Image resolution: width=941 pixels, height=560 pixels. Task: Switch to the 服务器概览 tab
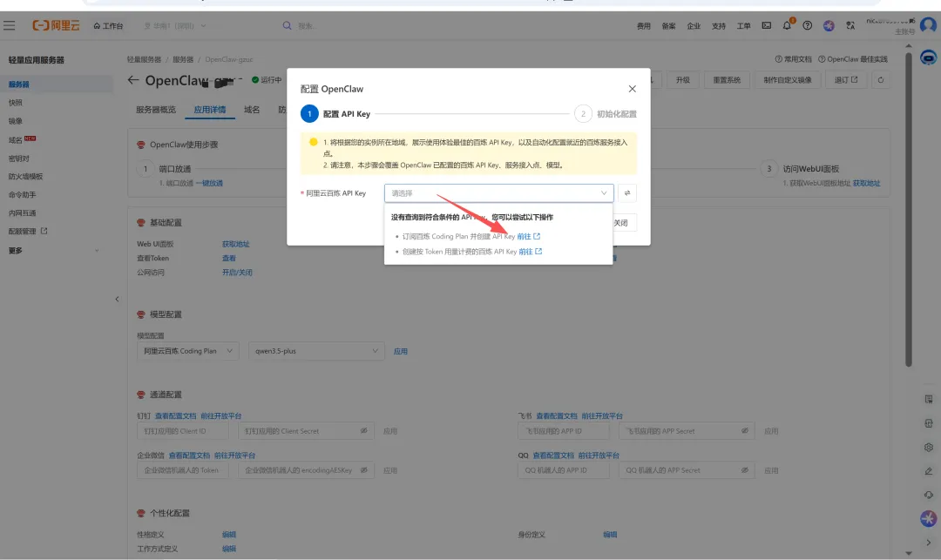tap(156, 110)
